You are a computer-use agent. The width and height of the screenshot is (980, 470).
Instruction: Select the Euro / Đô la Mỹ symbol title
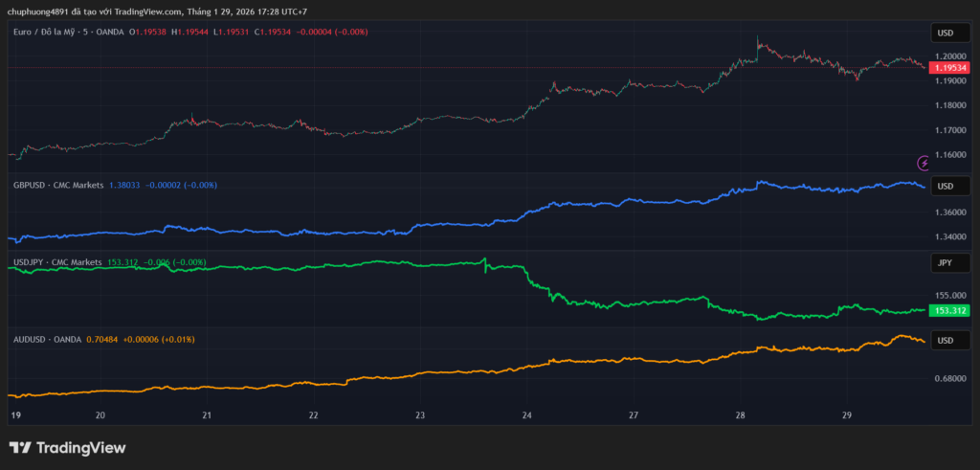coord(58,32)
